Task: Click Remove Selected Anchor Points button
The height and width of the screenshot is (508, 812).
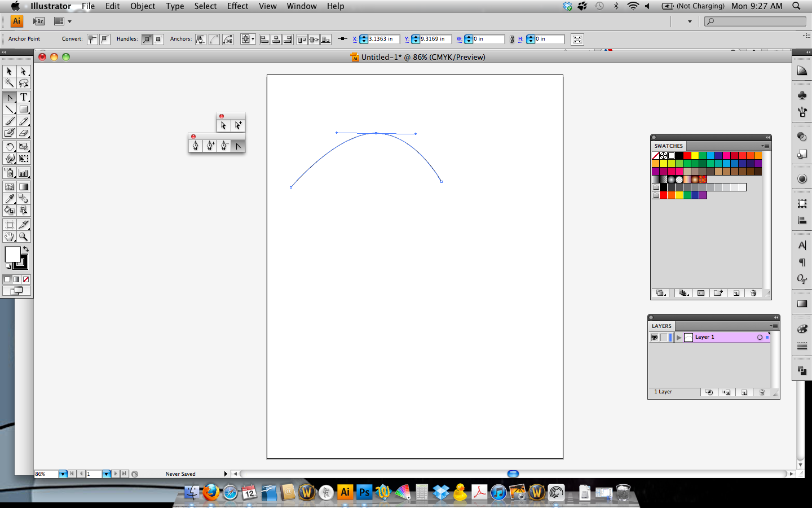Action: [x=200, y=39]
